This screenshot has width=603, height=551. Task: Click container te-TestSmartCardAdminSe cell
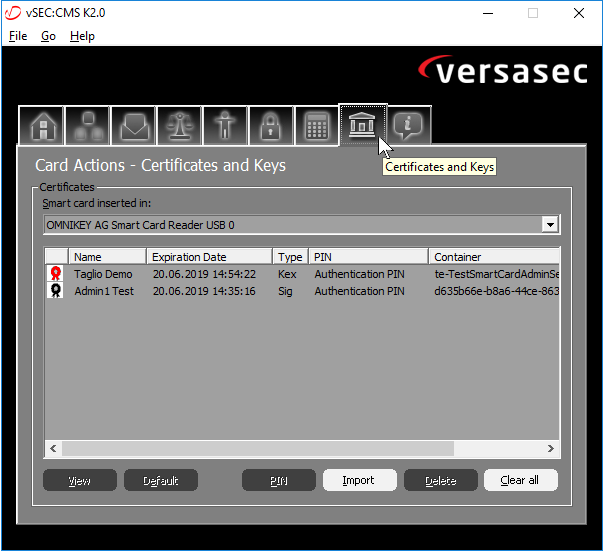[496, 274]
